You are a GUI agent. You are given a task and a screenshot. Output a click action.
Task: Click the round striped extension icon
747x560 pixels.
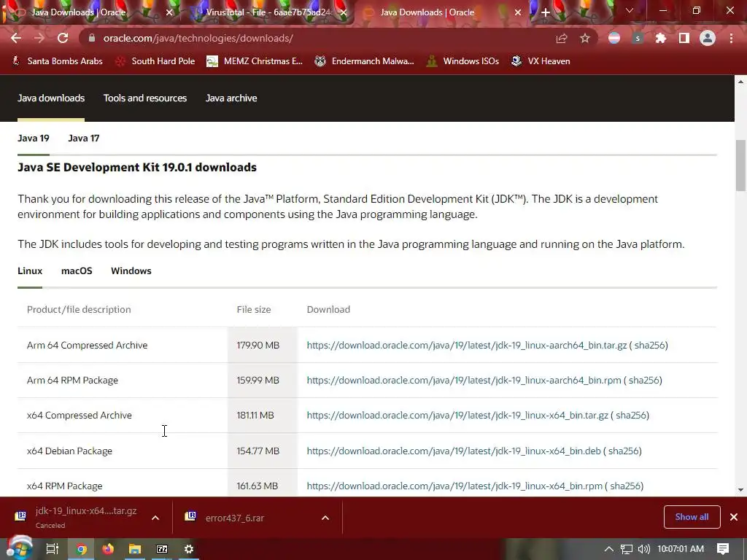pyautogui.click(x=614, y=38)
